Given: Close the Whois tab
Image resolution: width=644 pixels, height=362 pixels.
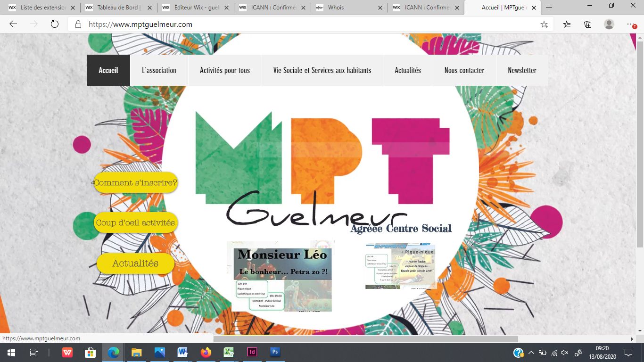Looking at the screenshot, I should pyautogui.click(x=379, y=8).
